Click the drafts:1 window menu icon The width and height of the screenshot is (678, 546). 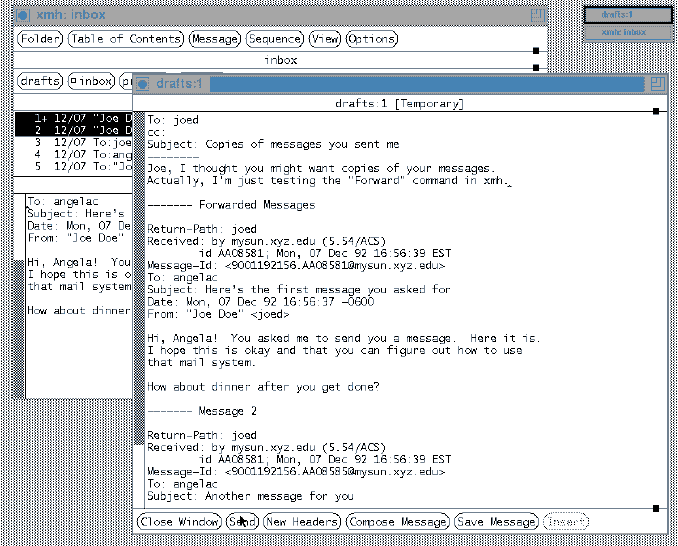[x=144, y=83]
